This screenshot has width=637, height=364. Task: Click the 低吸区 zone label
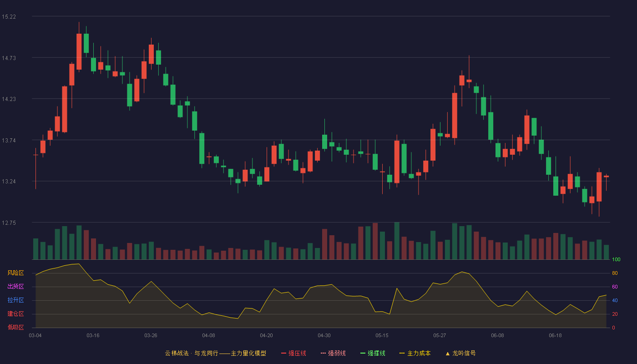pyautogui.click(x=15, y=328)
